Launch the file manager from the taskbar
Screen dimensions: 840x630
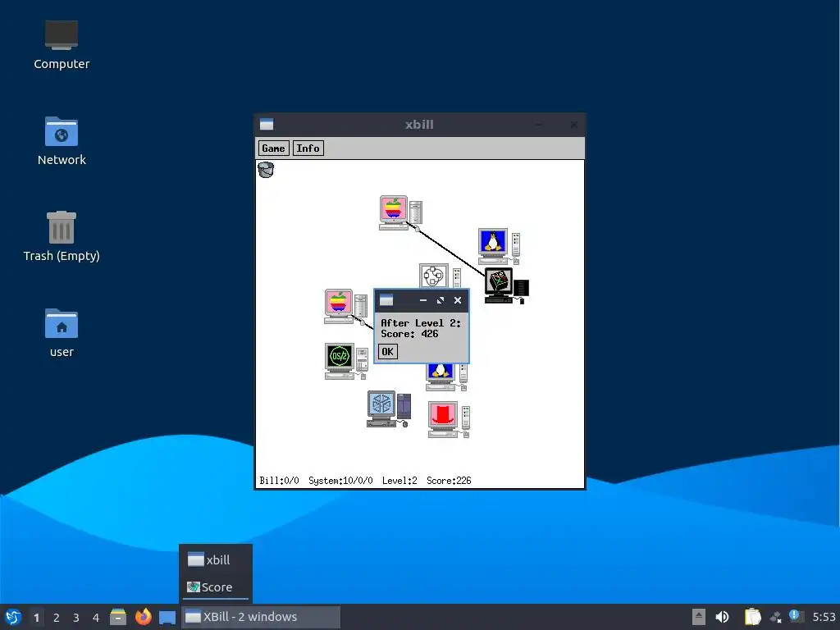tap(118, 617)
